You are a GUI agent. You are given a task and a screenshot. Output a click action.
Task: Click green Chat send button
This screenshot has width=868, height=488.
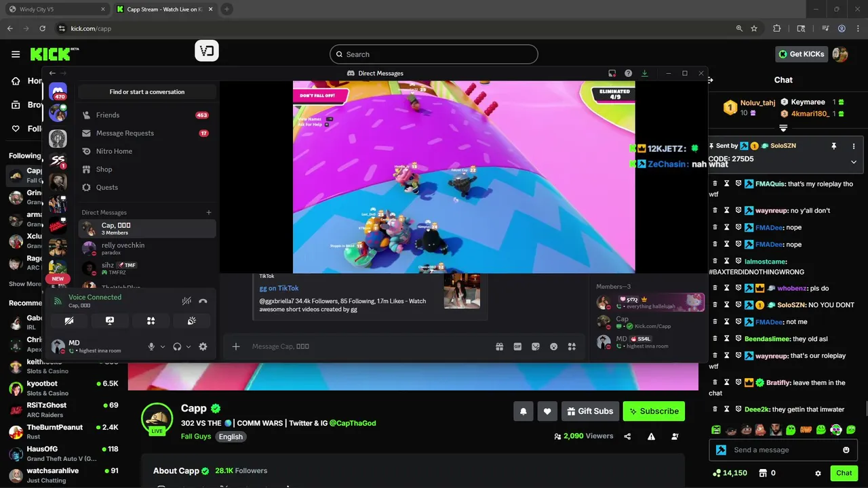coord(844,473)
